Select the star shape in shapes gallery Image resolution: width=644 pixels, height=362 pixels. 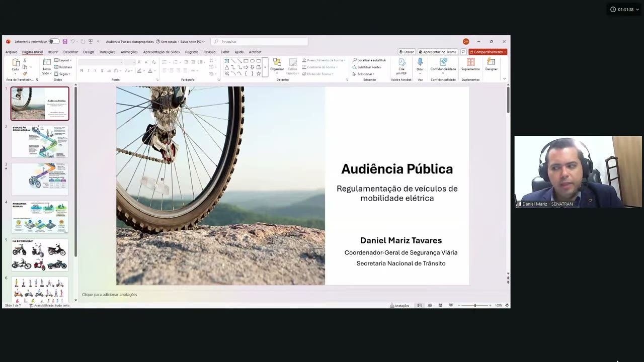click(x=259, y=73)
